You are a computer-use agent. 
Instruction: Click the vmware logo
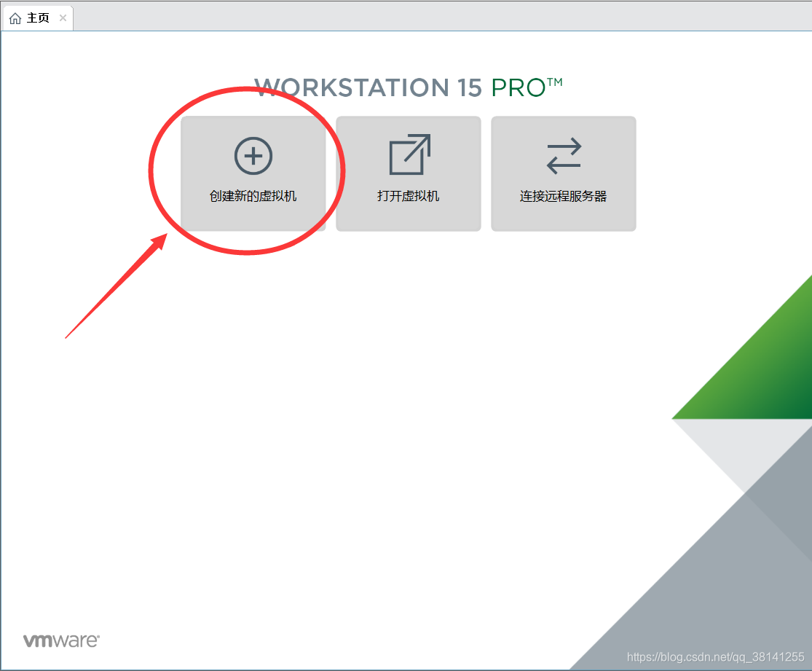[61, 641]
